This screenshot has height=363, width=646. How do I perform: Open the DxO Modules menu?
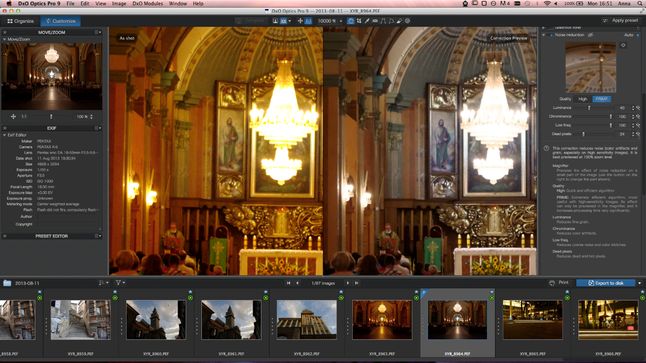[x=147, y=3]
